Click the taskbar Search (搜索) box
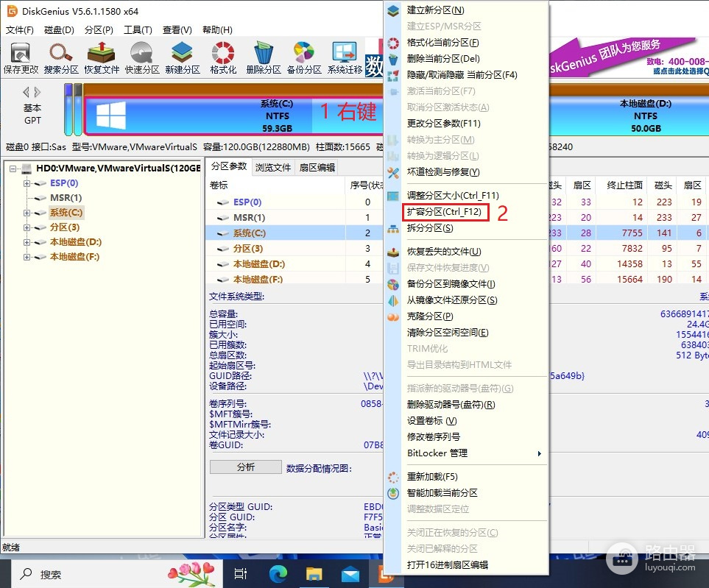This screenshot has width=709, height=588. click(116, 574)
